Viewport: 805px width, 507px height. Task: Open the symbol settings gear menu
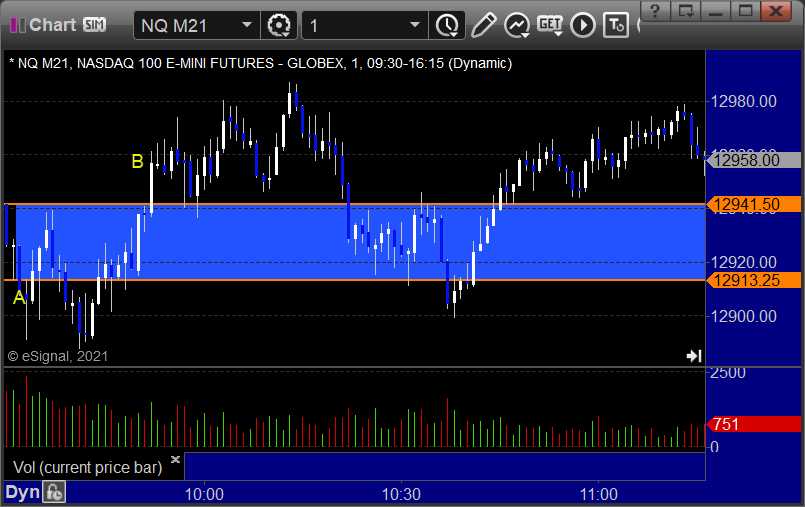click(x=279, y=25)
